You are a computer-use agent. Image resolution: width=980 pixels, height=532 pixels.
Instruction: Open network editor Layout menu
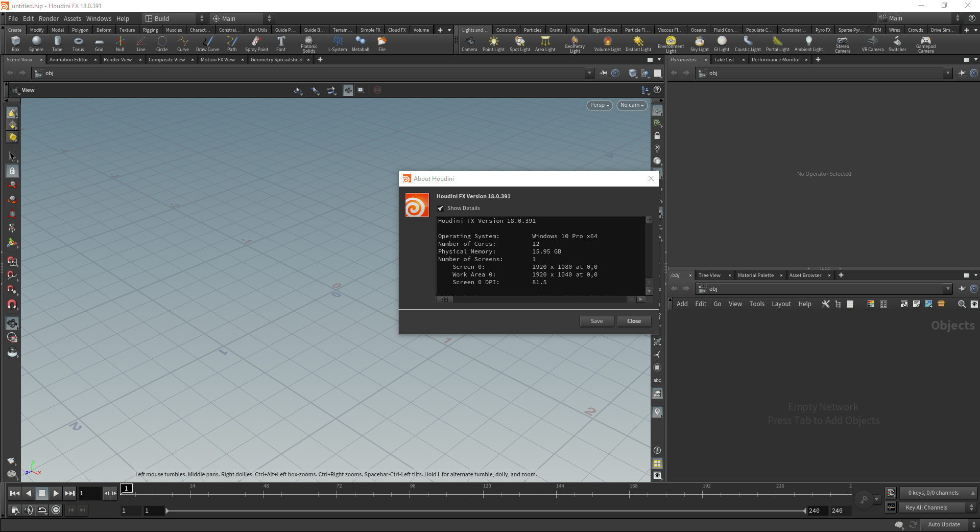coord(781,304)
